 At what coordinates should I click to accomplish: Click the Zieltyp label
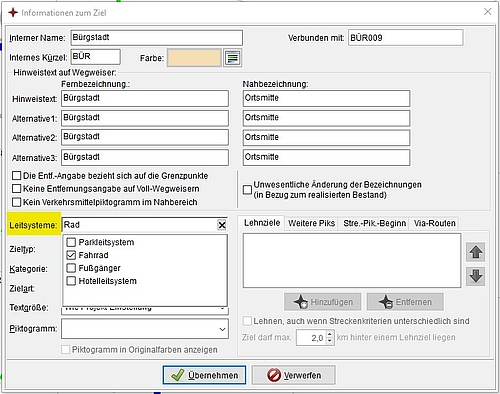click(22, 249)
